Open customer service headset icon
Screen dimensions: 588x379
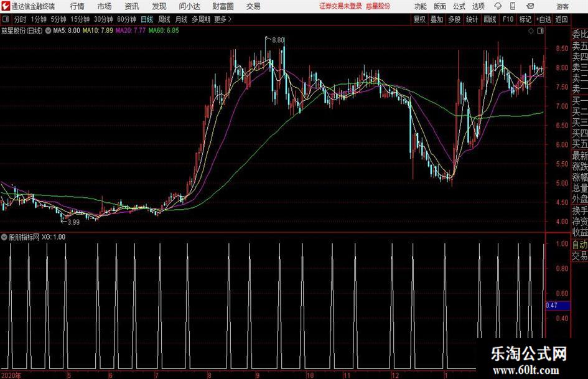(x=498, y=6)
